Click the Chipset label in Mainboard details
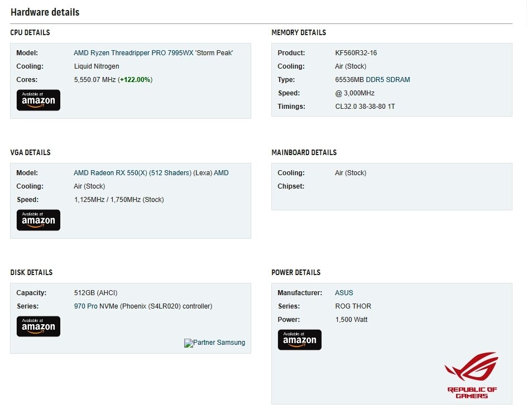Viewport: 532px width, 414px height. tap(291, 186)
